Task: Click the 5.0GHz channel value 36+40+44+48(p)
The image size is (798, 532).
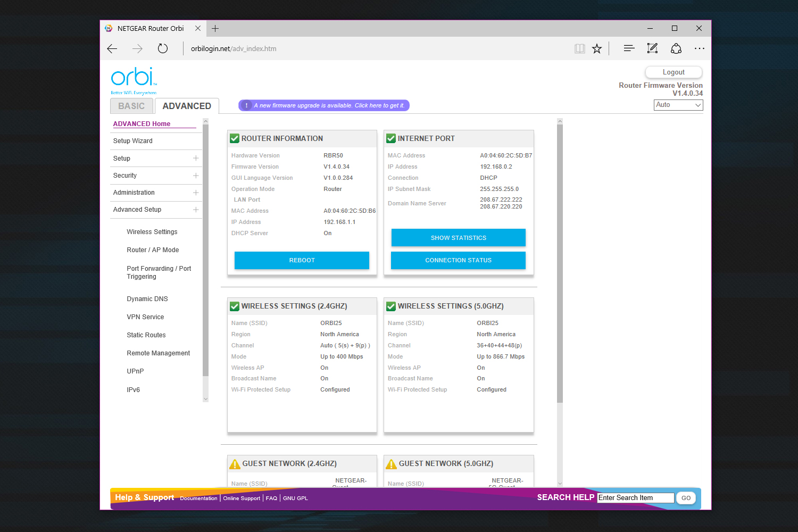Action: click(499, 346)
